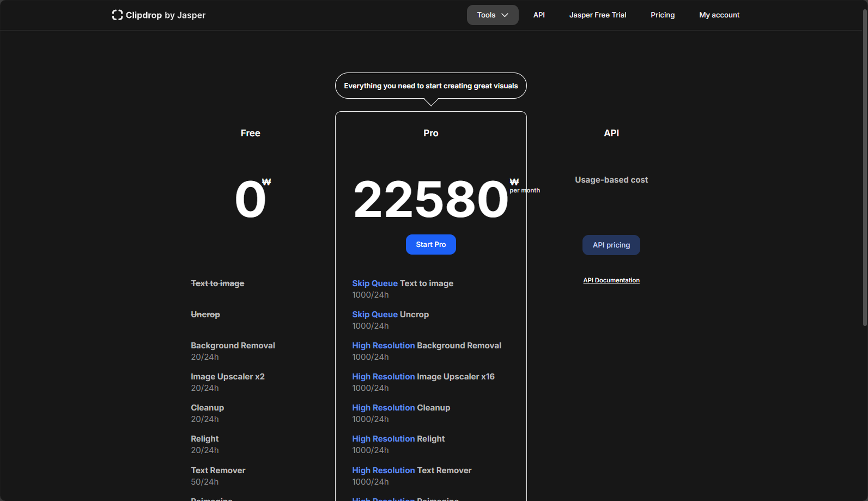Click the 'Everything you need' speech bubble
The image size is (868, 501).
431,86
